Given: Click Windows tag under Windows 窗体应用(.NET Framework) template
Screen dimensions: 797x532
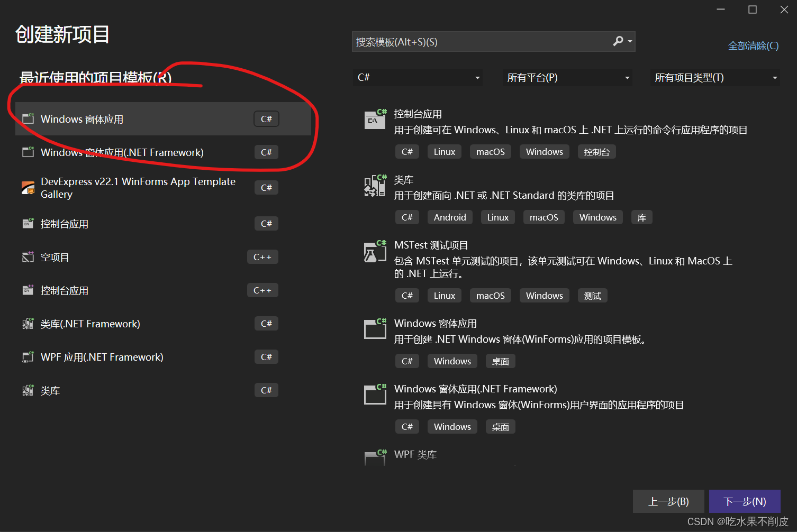Looking at the screenshot, I should pos(452,427).
